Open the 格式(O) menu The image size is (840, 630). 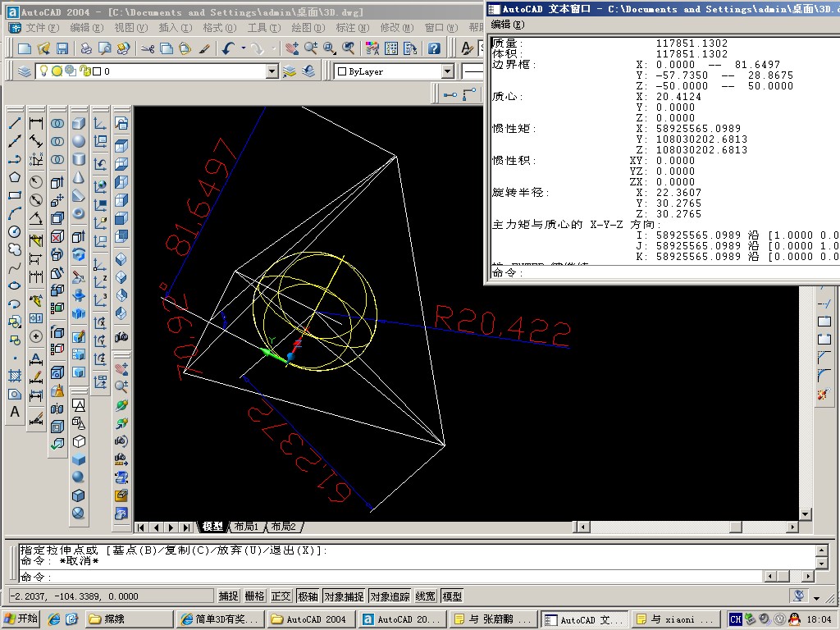[x=219, y=28]
